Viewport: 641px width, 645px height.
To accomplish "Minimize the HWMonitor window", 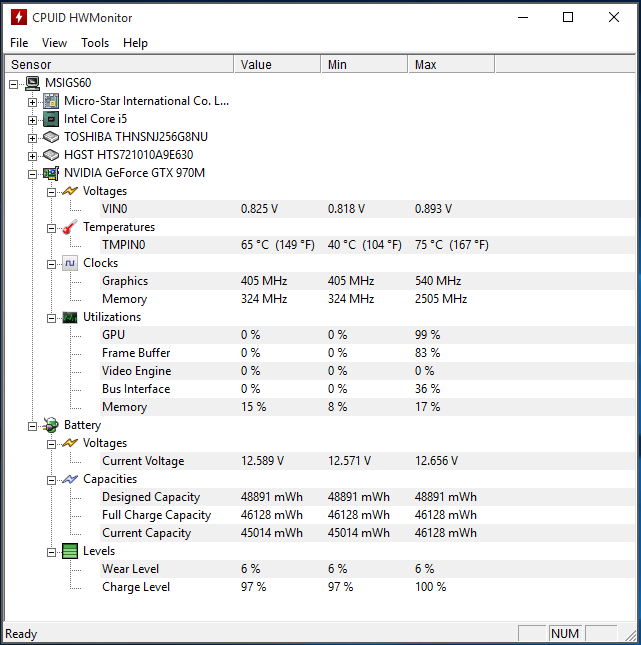I will click(x=523, y=17).
